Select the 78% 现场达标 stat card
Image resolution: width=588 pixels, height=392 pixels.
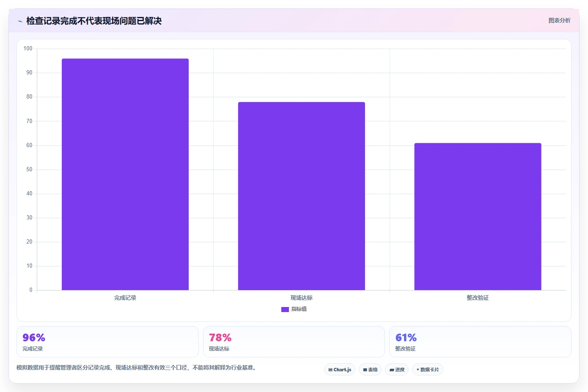tap(294, 342)
